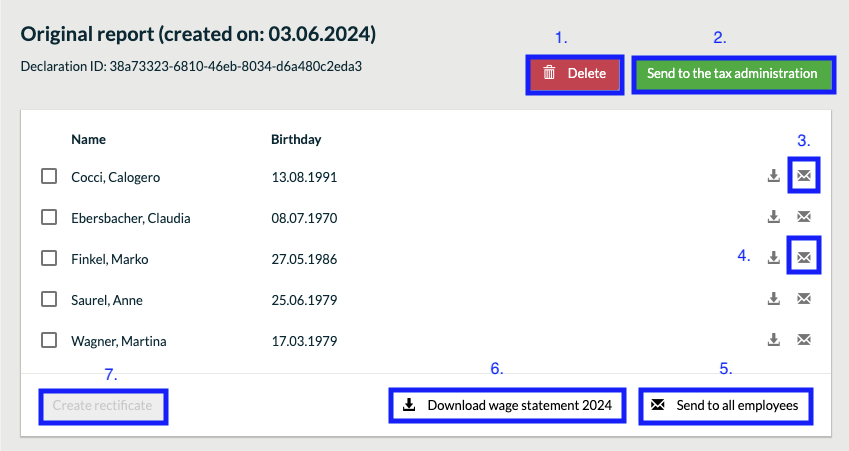Download wage statement for Finkel, Marko

coord(774,258)
